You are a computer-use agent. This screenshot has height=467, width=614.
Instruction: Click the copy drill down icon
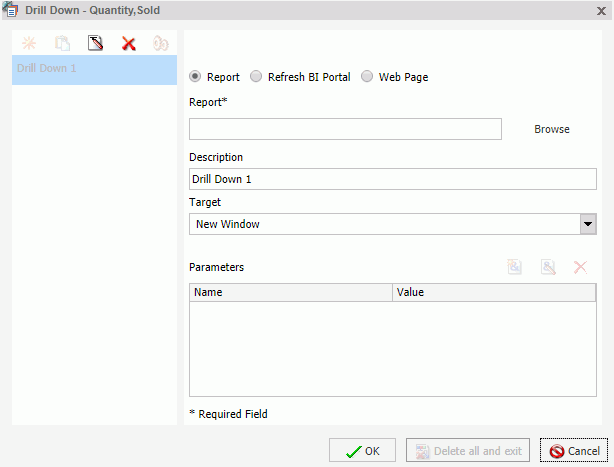(x=62, y=43)
